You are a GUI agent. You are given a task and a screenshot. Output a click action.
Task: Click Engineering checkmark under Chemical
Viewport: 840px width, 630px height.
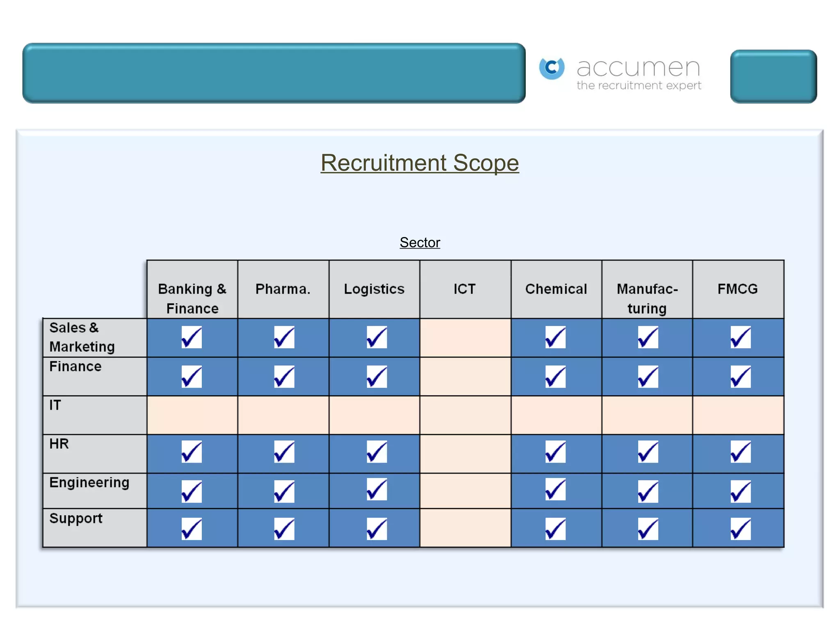pyautogui.click(x=555, y=489)
